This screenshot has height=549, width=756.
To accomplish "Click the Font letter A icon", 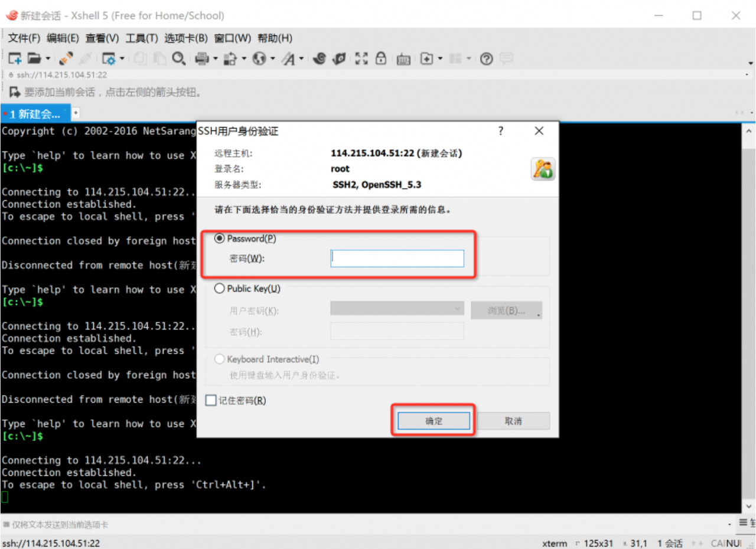I will coord(288,58).
